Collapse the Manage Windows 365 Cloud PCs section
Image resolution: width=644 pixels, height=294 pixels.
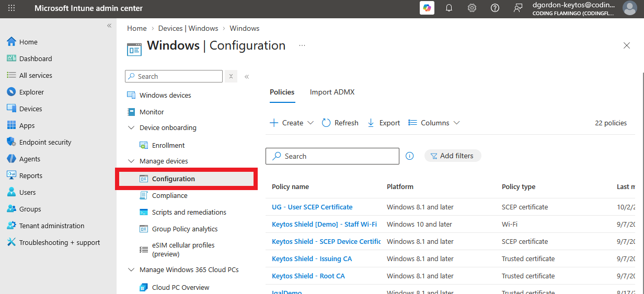[x=131, y=269]
